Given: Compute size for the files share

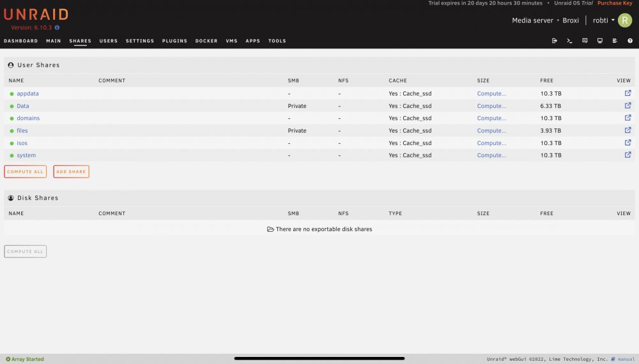Looking at the screenshot, I should [491, 131].
